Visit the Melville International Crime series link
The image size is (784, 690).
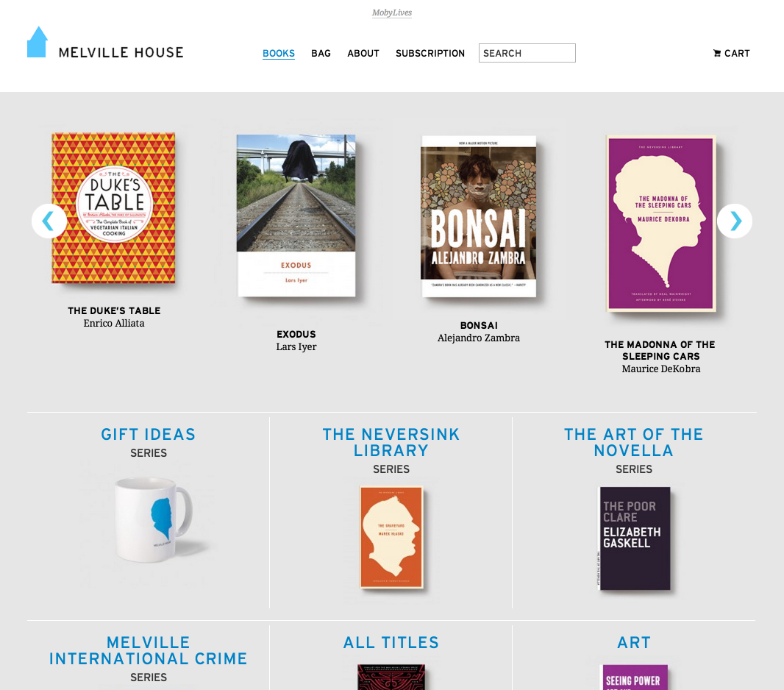[149, 650]
